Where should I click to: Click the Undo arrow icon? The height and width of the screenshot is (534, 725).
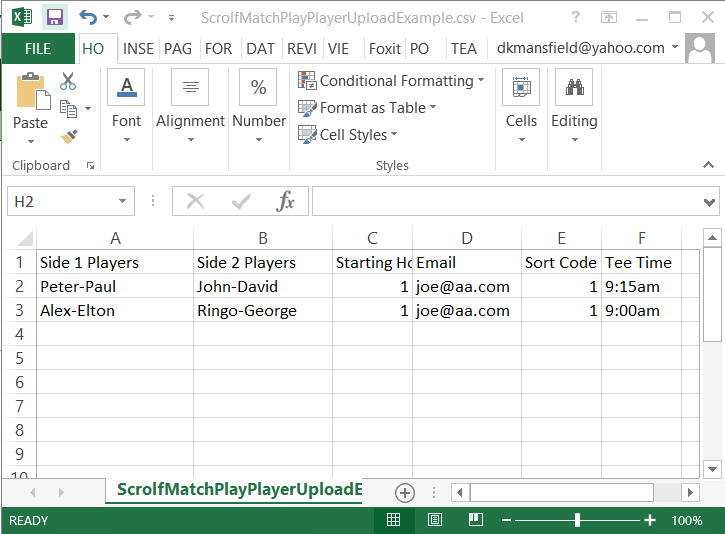coord(88,18)
